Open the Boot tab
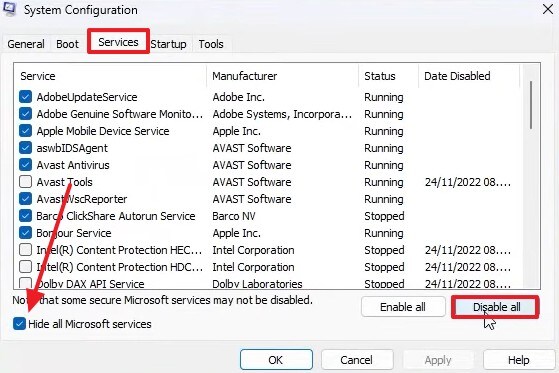Image resolution: width=559 pixels, height=373 pixels. click(67, 44)
